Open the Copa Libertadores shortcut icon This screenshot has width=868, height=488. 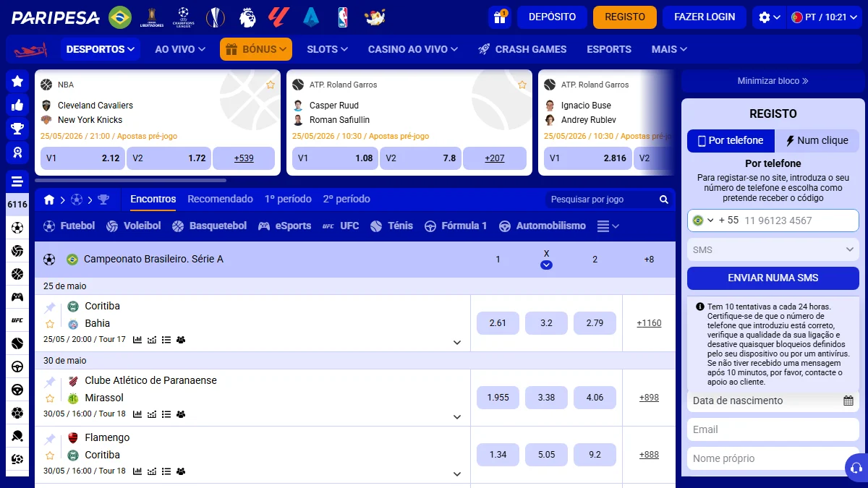point(152,17)
